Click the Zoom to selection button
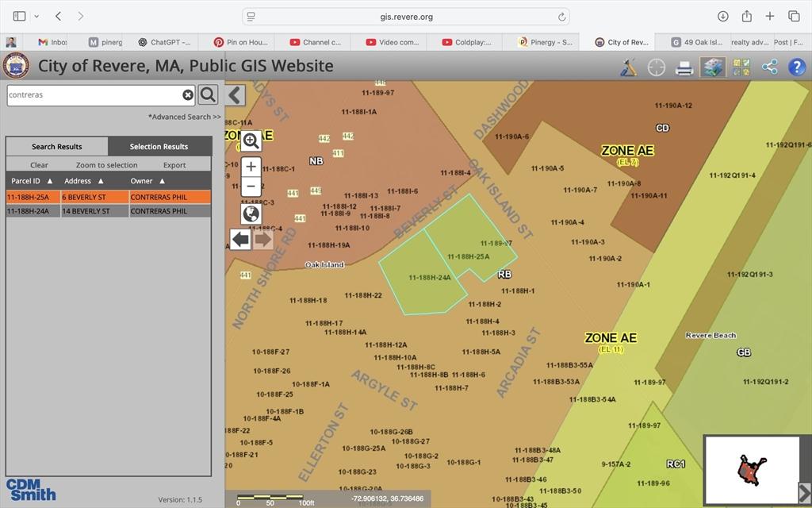 106,165
